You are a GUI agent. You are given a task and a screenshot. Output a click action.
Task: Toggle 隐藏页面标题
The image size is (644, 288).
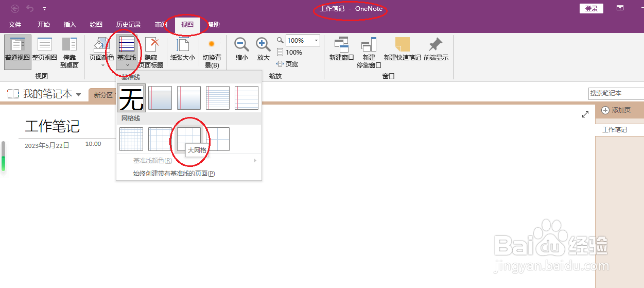pyautogui.click(x=152, y=52)
